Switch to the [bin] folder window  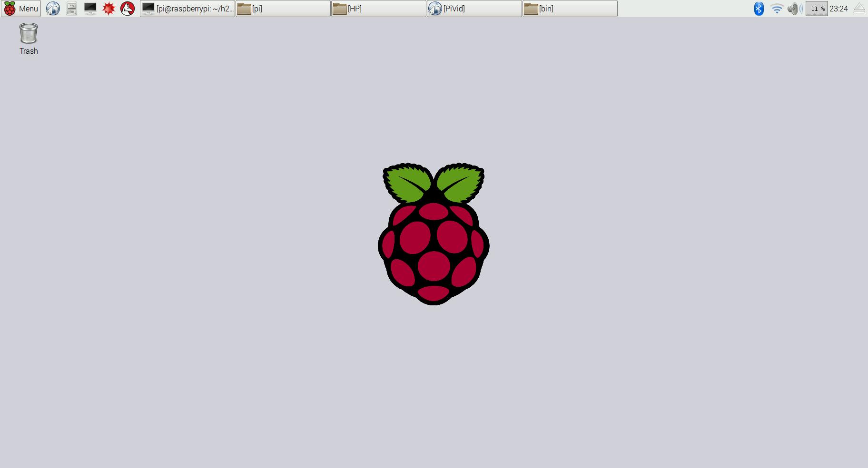(570, 9)
